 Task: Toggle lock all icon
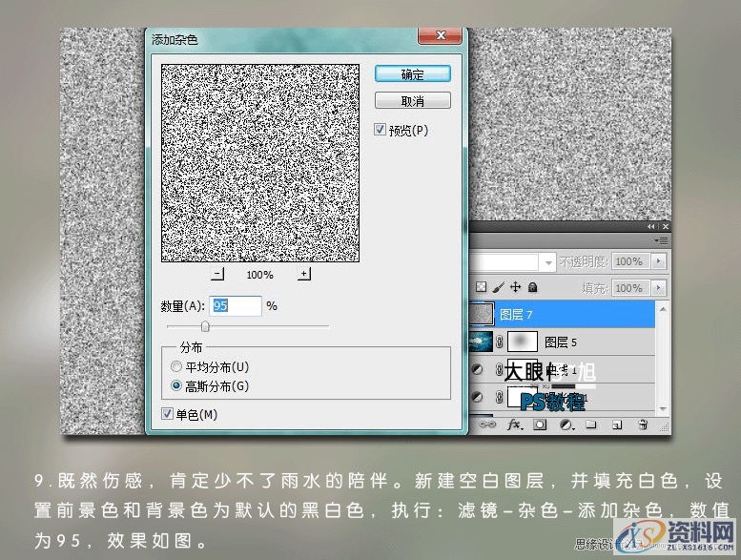coord(532,287)
